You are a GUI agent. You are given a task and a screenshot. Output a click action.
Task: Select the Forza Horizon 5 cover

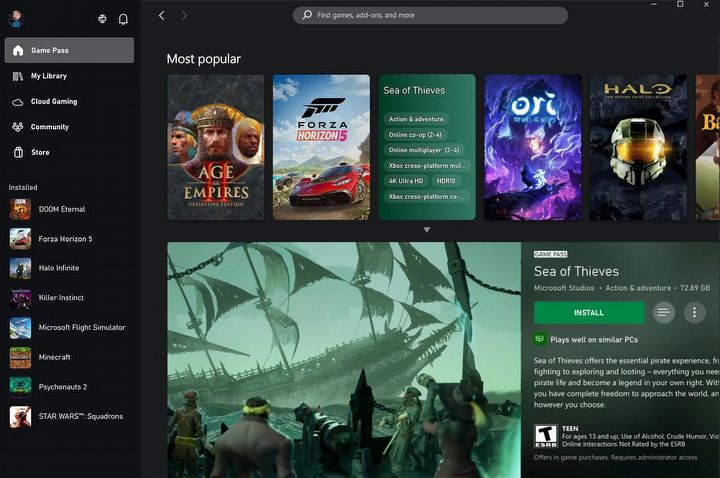click(x=321, y=147)
